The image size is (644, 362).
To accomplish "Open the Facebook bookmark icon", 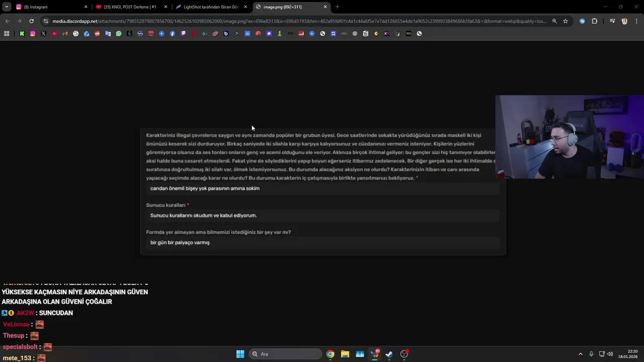I will 173,34.
